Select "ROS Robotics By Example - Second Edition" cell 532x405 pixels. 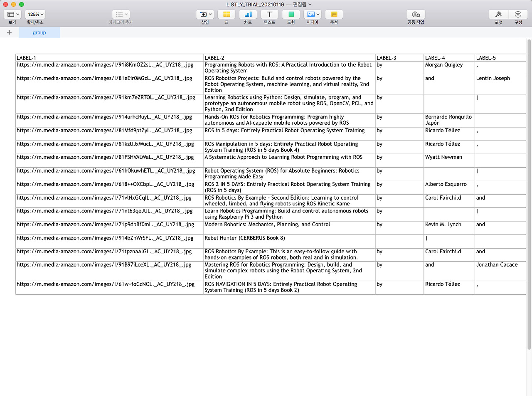[289, 201]
